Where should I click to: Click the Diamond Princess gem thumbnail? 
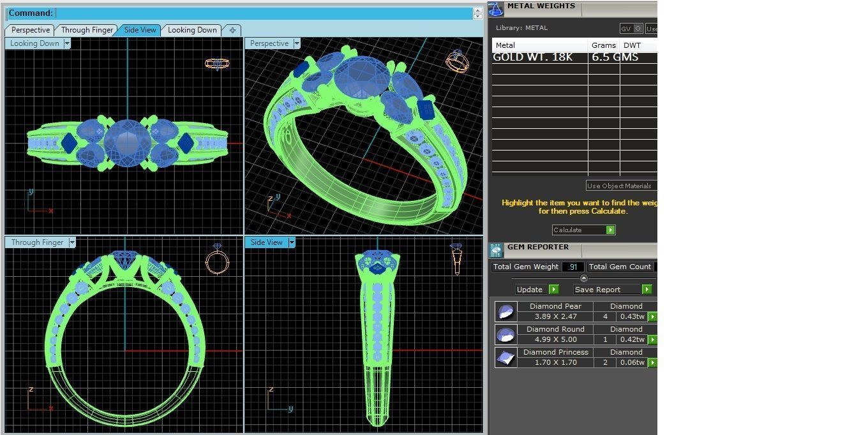click(x=506, y=358)
